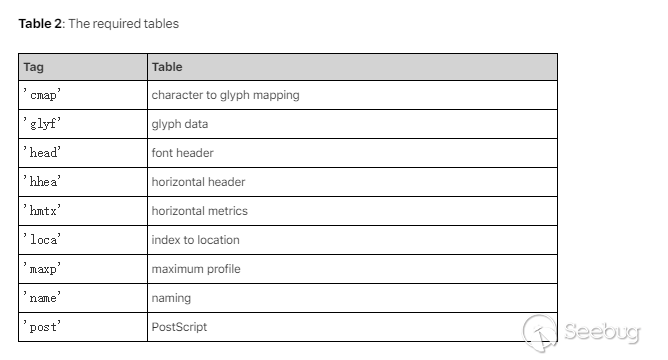
Task: Click the Seebug watermark text
Action: [x=602, y=332]
